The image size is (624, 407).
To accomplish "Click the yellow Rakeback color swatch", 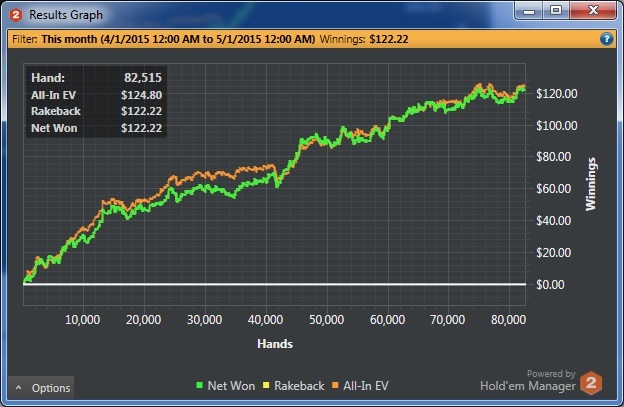I will click(266, 385).
